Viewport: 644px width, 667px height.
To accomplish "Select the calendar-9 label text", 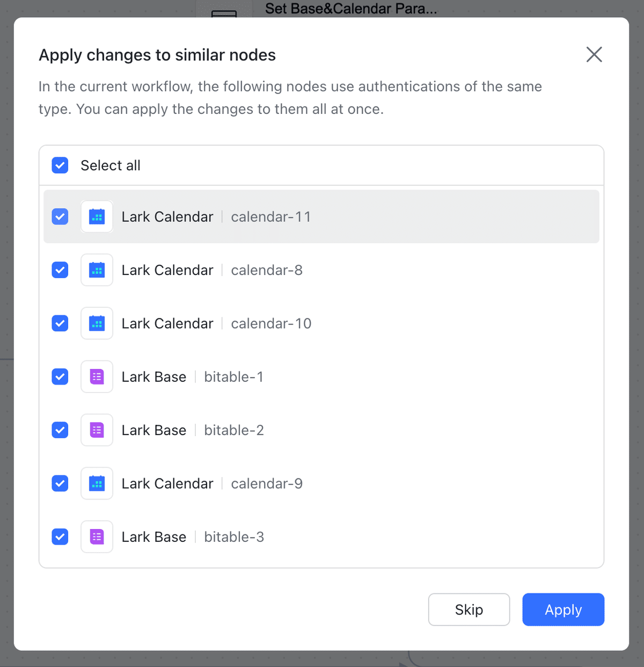I will click(x=267, y=483).
